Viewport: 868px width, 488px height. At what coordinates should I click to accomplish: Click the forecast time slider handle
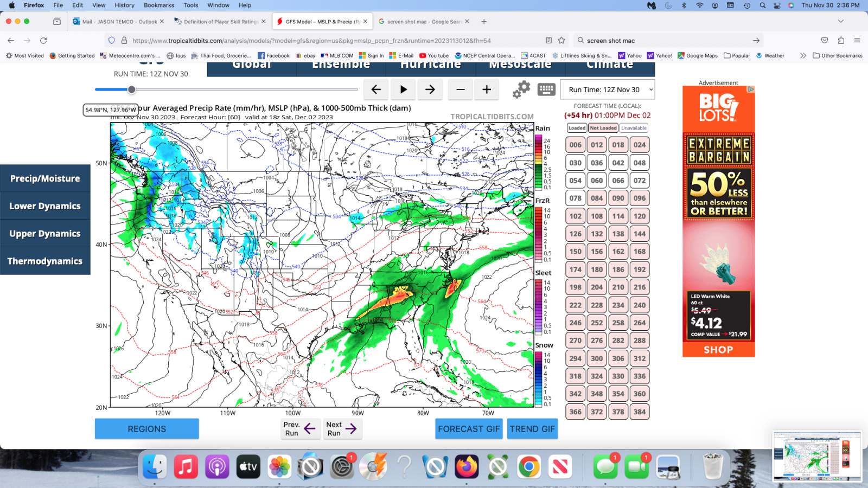(x=131, y=89)
